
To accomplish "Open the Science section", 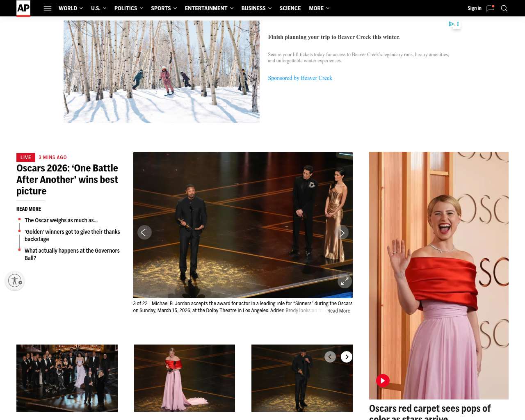I will click(290, 8).
